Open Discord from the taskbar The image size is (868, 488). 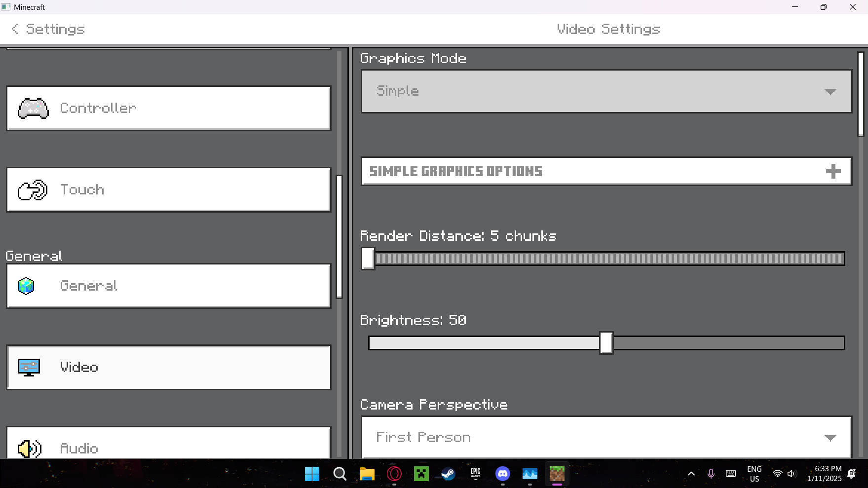pyautogui.click(x=503, y=474)
